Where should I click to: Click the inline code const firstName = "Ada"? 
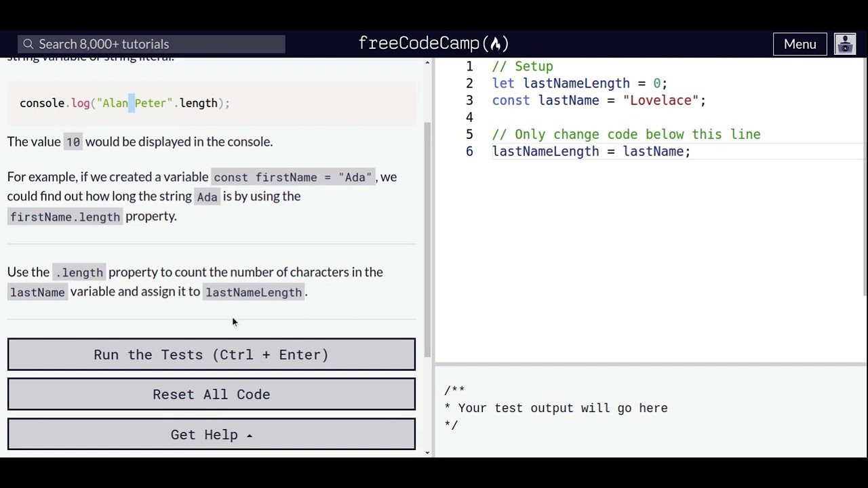point(293,178)
